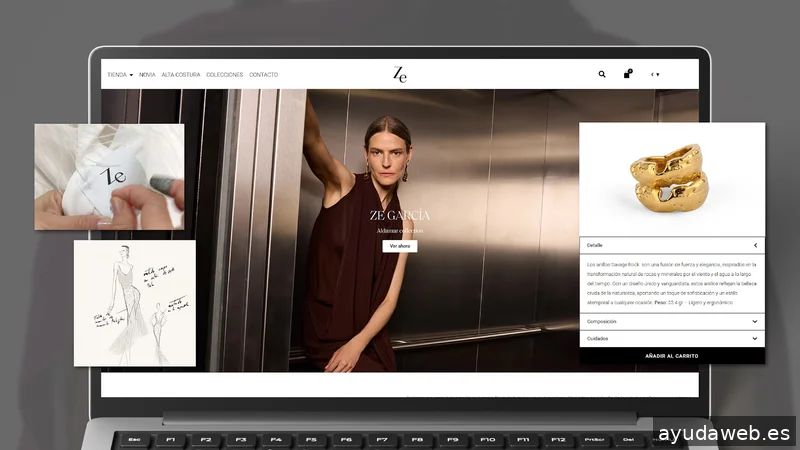The image size is (800, 450).
Task: Expand the Composición section
Action: tap(672, 321)
